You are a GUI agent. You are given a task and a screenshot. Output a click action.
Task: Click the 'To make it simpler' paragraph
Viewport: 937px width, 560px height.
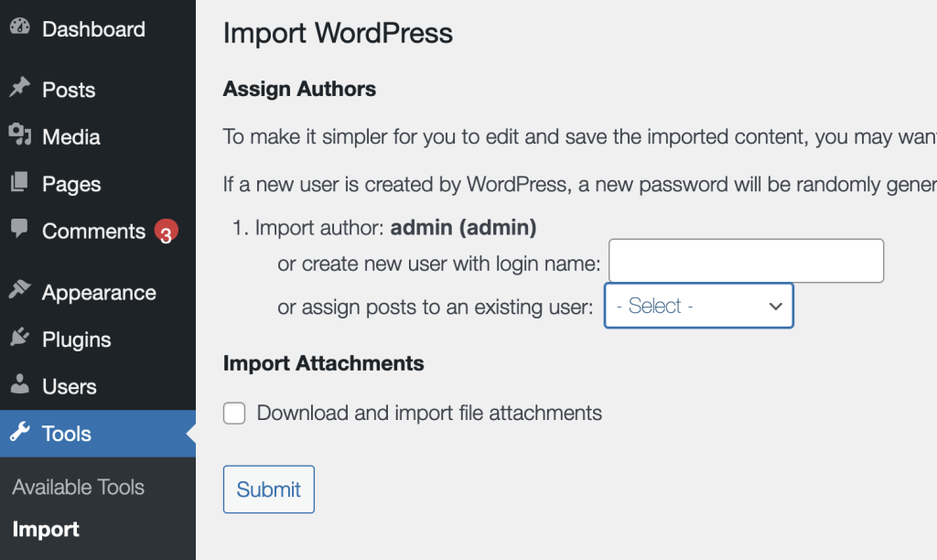pyautogui.click(x=579, y=137)
